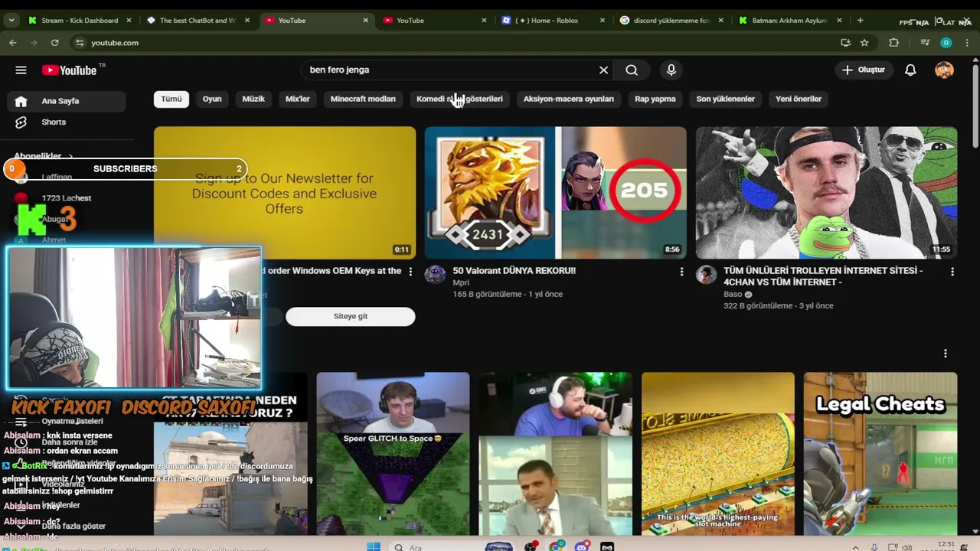Image resolution: width=980 pixels, height=551 pixels.
Task: Switch to Batman: Arkham Asylum tab
Action: pos(790,21)
